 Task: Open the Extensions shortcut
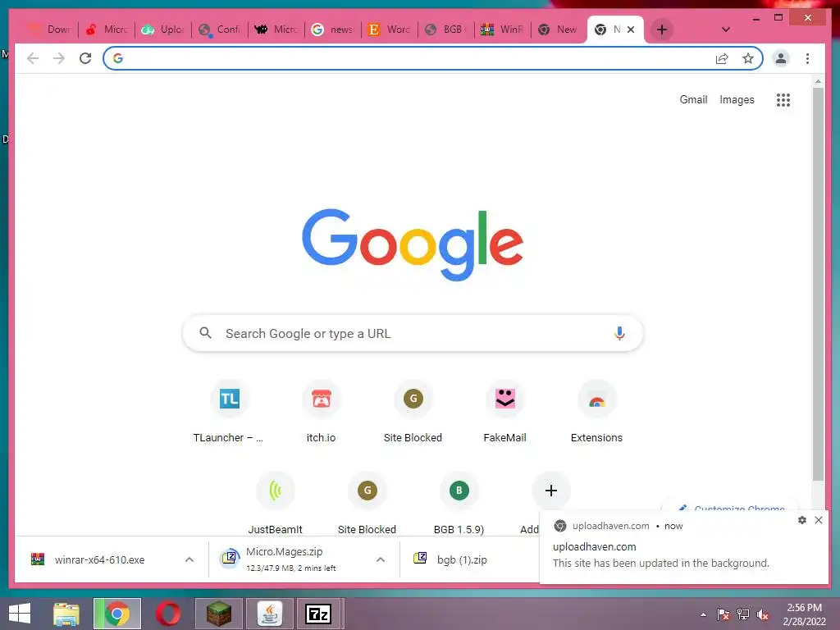pos(597,413)
